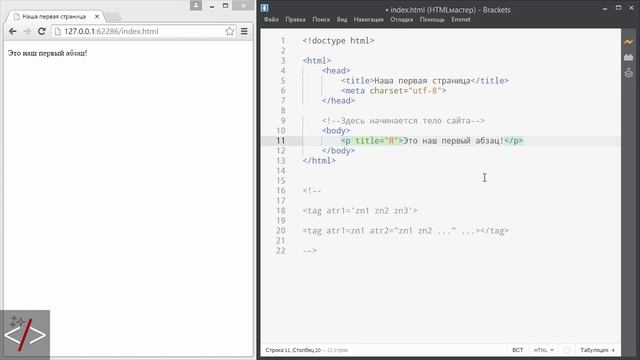Click the circular linting status icon
Screen dimensions: 640x360
[567, 350]
